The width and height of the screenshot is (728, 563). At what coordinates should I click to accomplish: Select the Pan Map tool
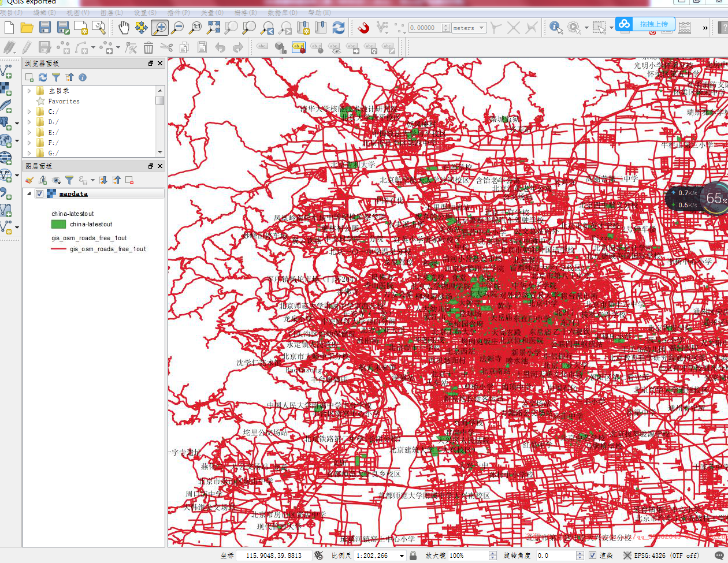click(x=123, y=27)
